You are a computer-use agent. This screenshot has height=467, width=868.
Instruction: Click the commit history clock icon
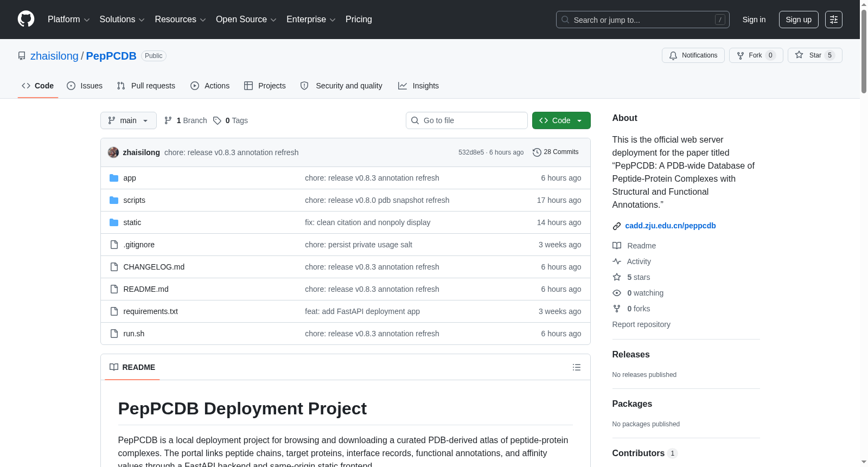[537, 152]
